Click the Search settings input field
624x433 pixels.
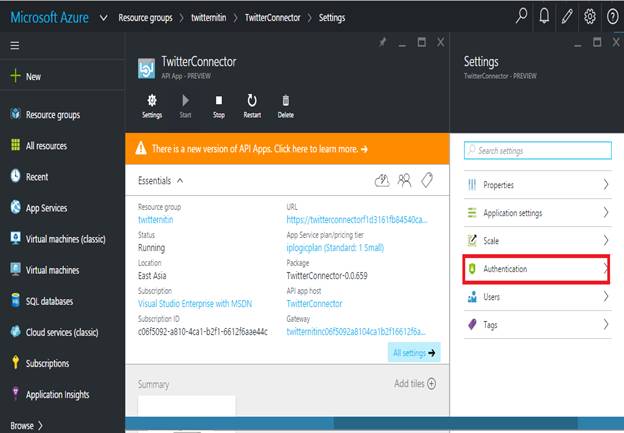pyautogui.click(x=537, y=151)
